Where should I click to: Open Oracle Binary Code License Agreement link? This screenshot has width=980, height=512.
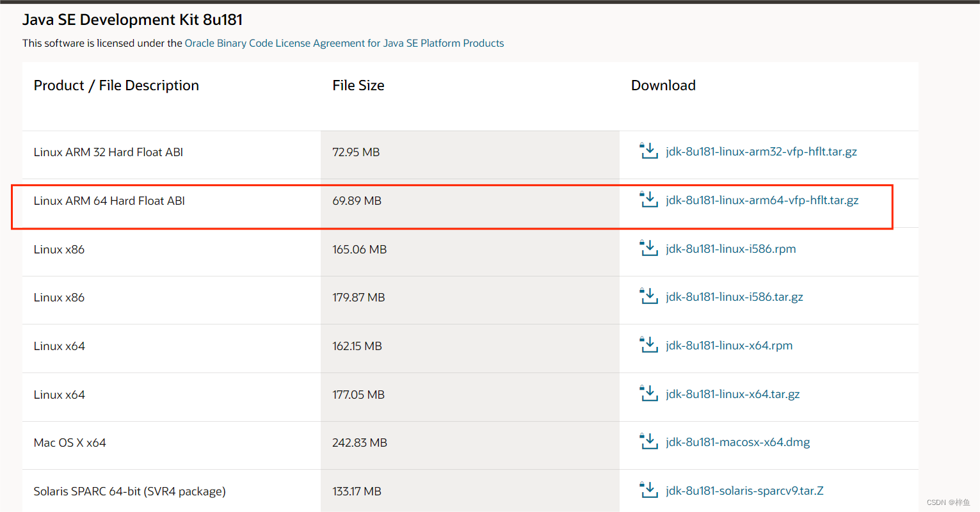(344, 43)
